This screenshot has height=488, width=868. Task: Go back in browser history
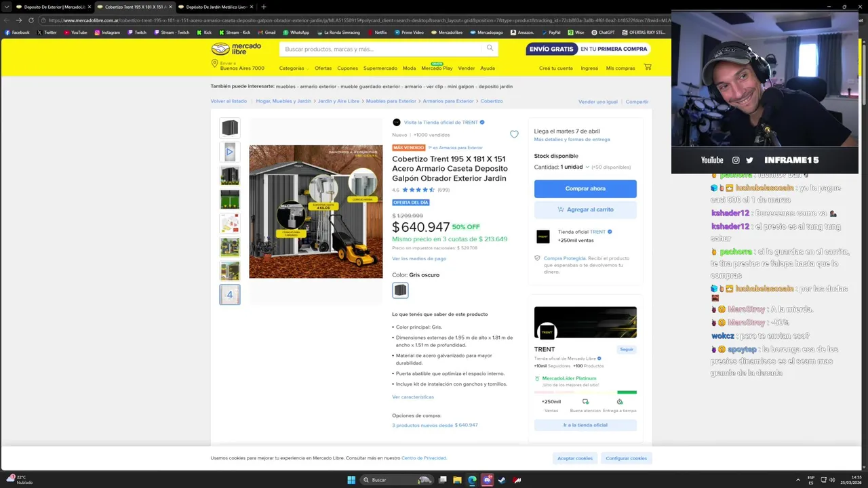(8, 20)
